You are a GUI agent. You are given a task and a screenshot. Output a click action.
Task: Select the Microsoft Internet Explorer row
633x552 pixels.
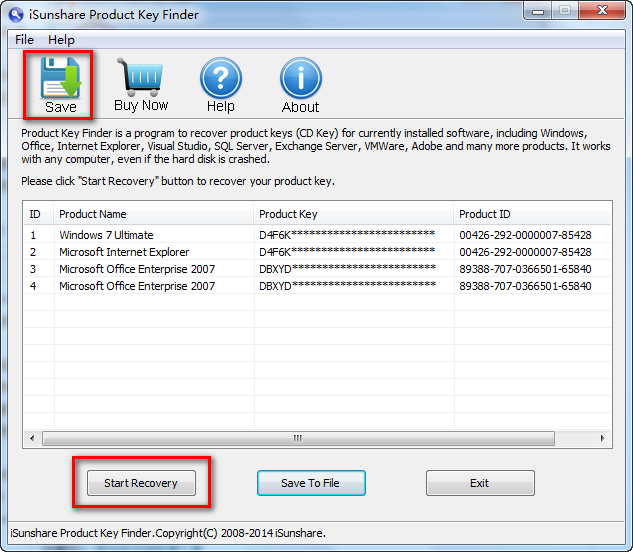317,252
